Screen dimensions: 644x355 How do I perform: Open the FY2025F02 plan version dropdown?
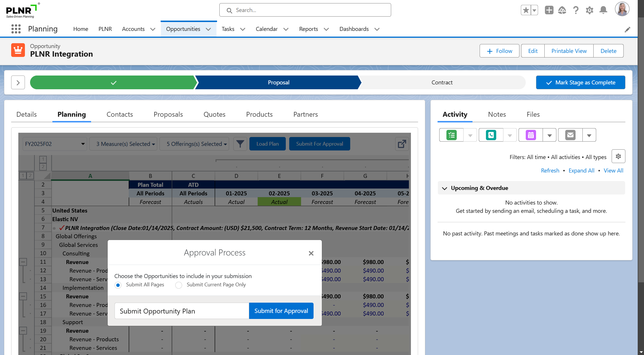pos(55,144)
